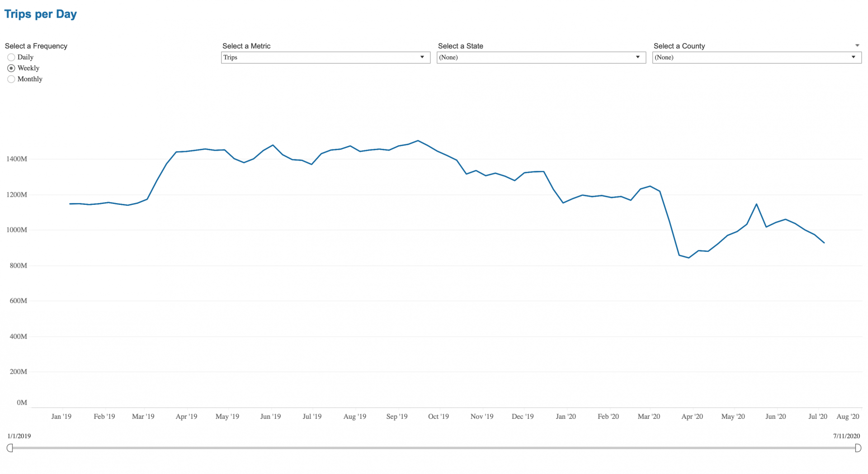Click the State dropdown arrow icon
The height and width of the screenshot is (474, 868).
click(x=638, y=57)
